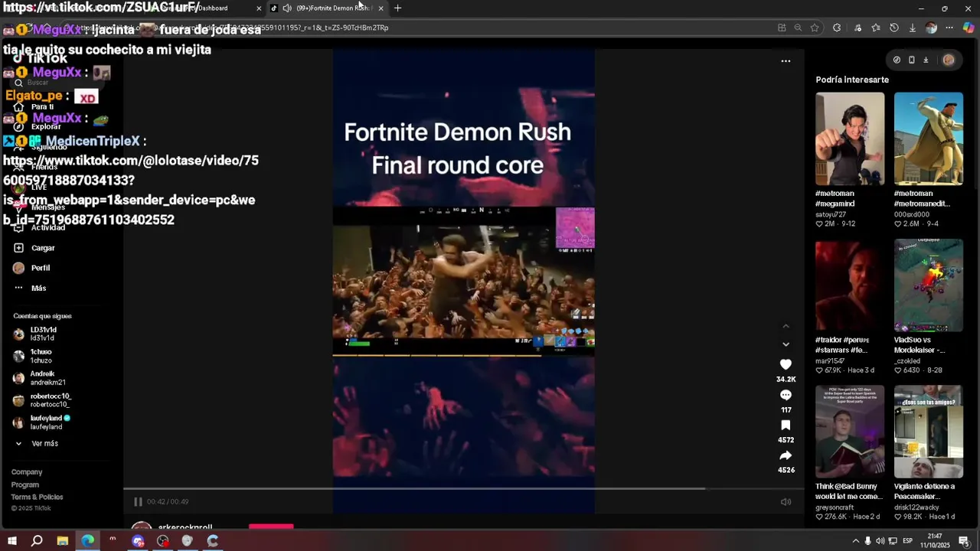Open the Windows notification center

pos(963,541)
